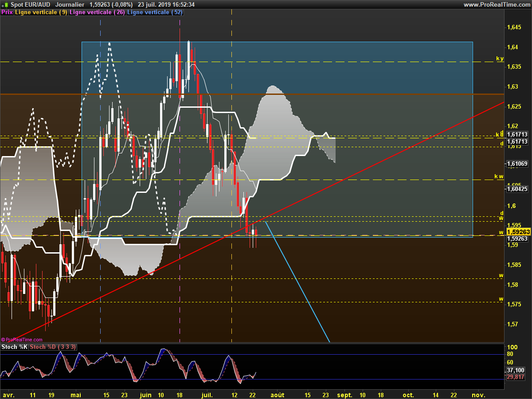Select the Ligne verticale (26) label

98,12
